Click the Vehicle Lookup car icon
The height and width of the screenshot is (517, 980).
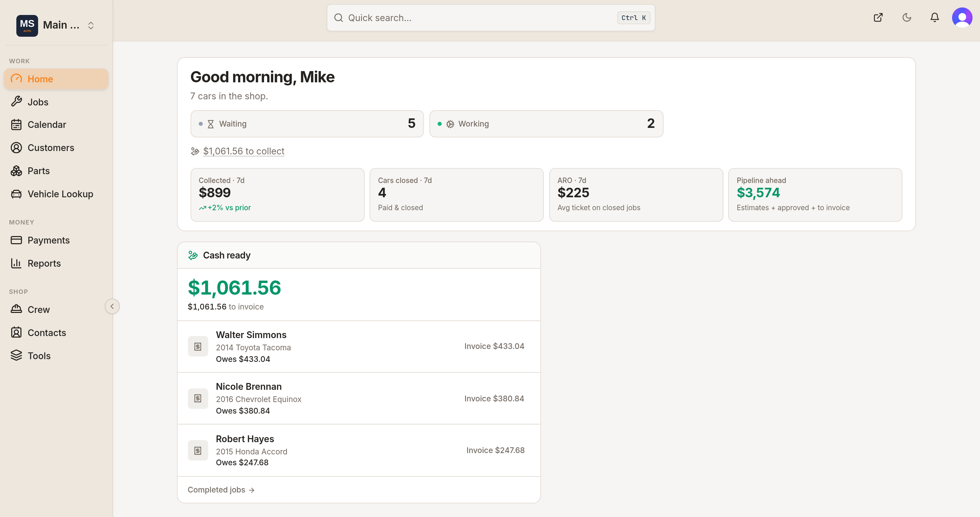(x=16, y=194)
